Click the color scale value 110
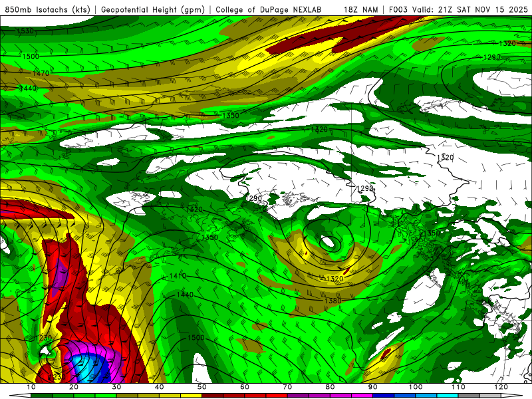The image size is (532, 399). [x=458, y=387]
